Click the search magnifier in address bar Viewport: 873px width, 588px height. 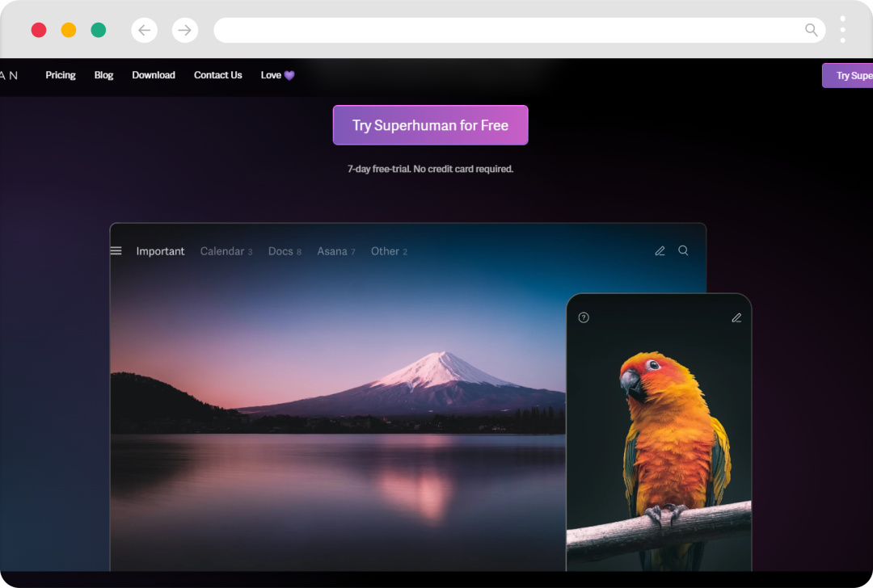(x=812, y=30)
